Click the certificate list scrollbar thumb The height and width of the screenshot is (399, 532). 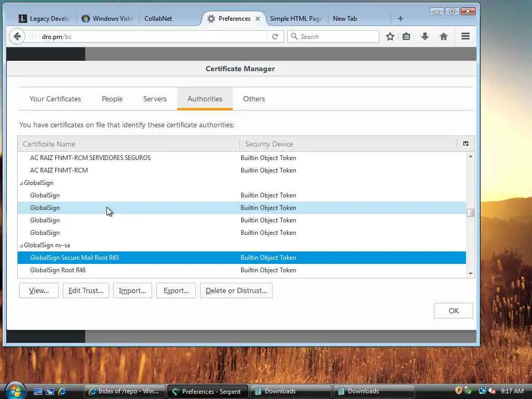(470, 212)
